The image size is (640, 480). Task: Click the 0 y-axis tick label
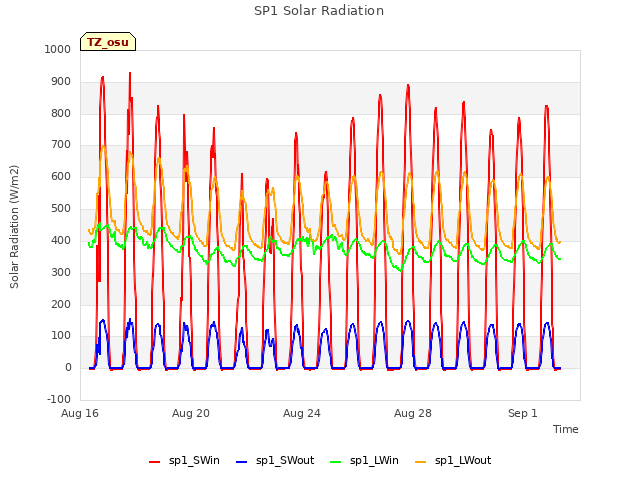coord(68,368)
